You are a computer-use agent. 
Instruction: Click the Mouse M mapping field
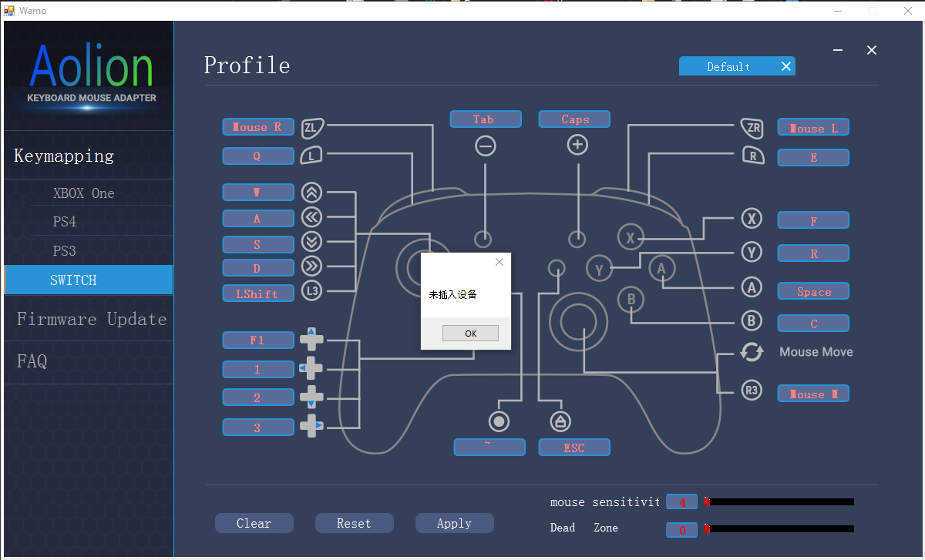(813, 394)
